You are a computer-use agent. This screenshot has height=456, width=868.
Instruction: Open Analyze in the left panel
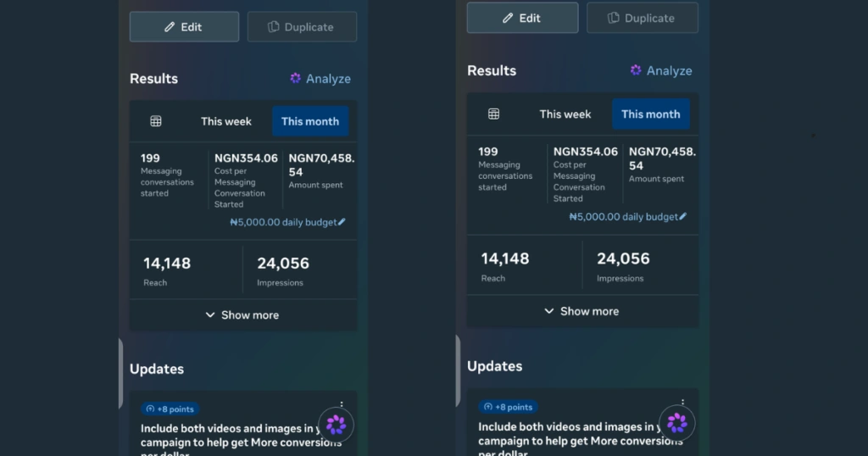pyautogui.click(x=320, y=79)
